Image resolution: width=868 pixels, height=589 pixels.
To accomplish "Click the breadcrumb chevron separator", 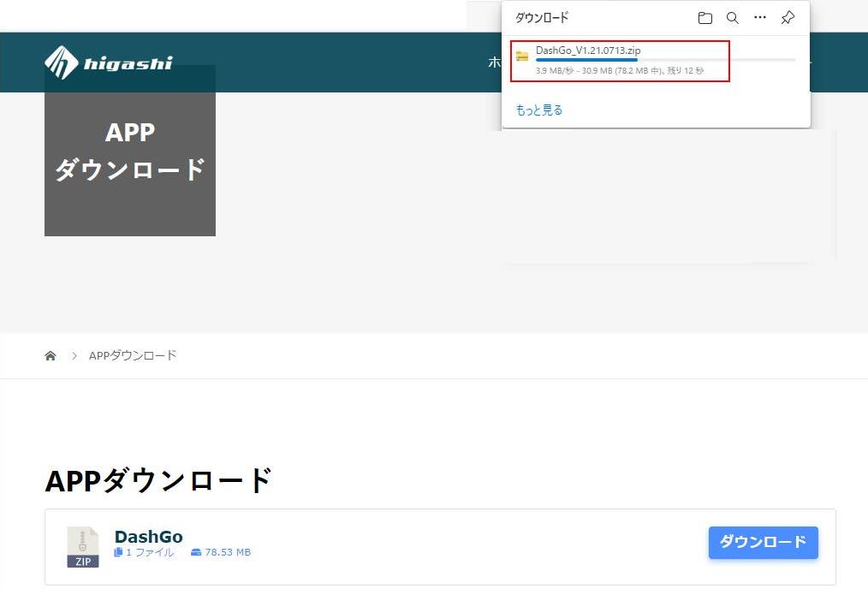I will tap(74, 355).
